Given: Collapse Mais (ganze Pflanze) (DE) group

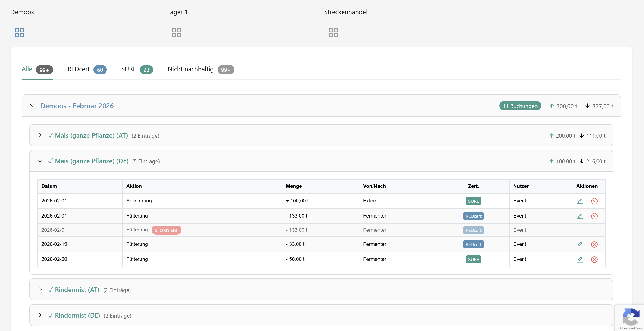Looking at the screenshot, I should tap(40, 161).
